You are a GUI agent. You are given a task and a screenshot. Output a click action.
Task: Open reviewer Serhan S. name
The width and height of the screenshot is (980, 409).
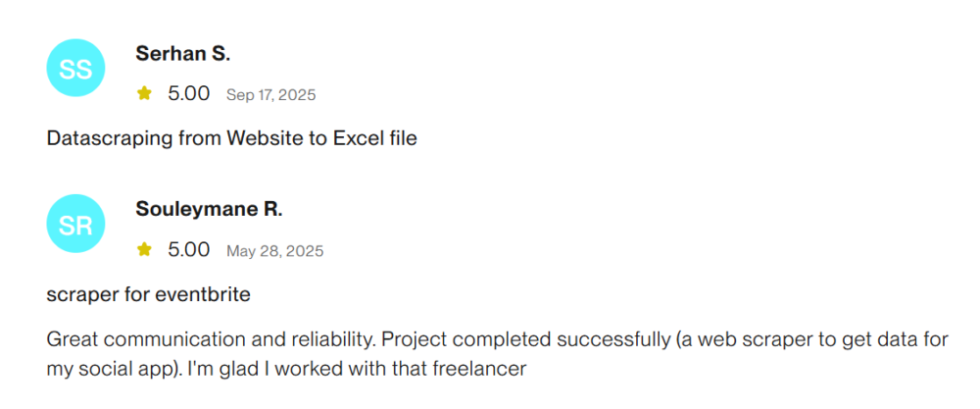tap(183, 54)
